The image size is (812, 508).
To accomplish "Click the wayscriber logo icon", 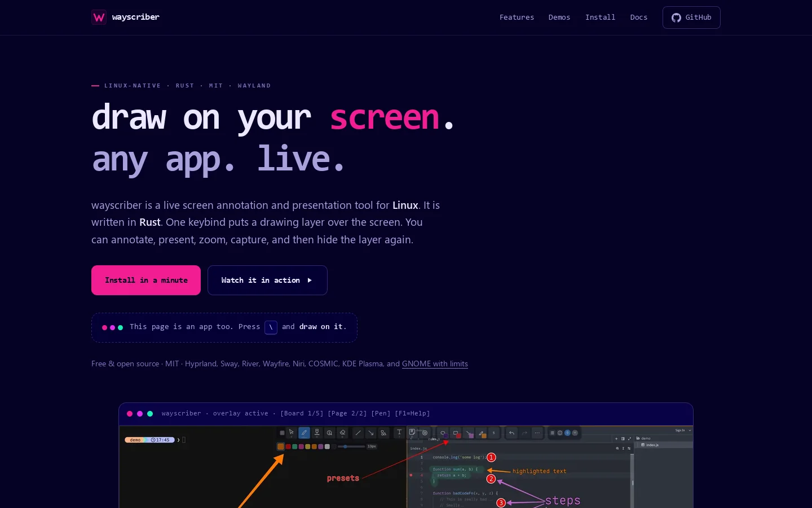I will [99, 17].
